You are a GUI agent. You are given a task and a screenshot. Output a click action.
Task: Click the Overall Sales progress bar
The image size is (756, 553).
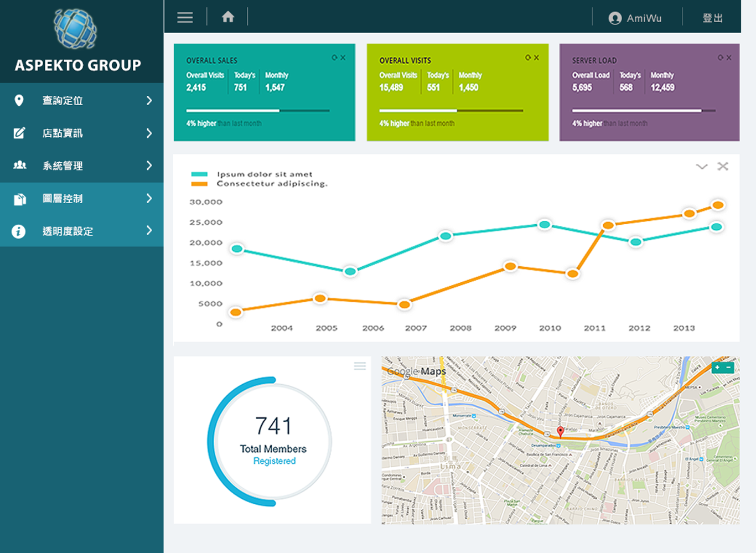click(x=258, y=111)
